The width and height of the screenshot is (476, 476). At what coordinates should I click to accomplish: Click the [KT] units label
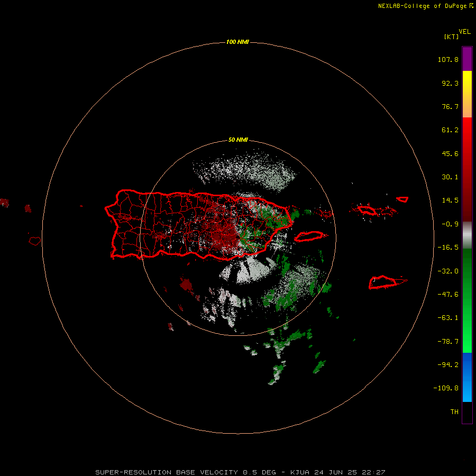452,36
